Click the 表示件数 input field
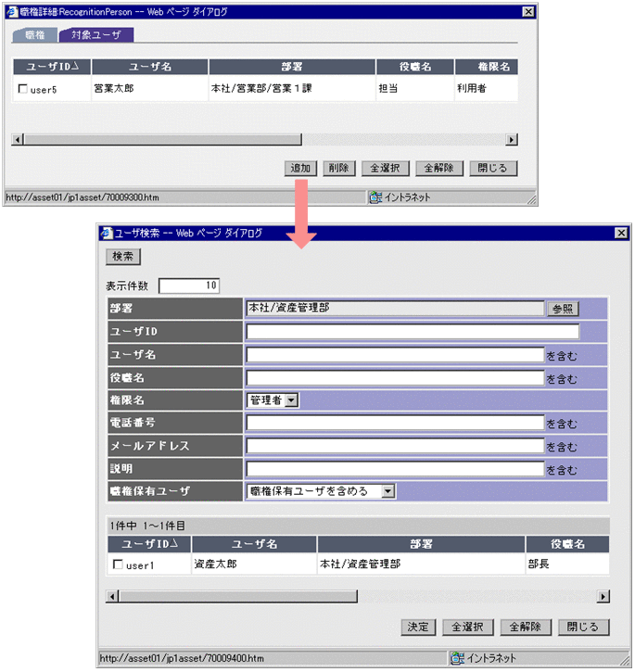Image resolution: width=635 pixels, height=672 pixels. tap(189, 285)
